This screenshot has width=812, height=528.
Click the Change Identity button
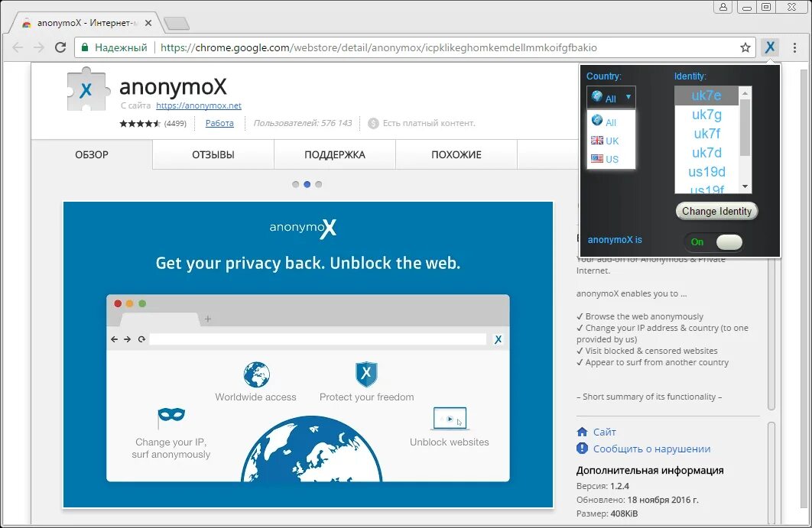pyautogui.click(x=716, y=211)
